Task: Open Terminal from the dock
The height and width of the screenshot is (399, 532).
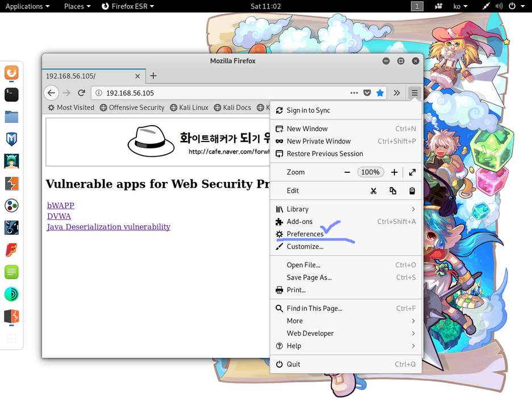Action: point(11,95)
